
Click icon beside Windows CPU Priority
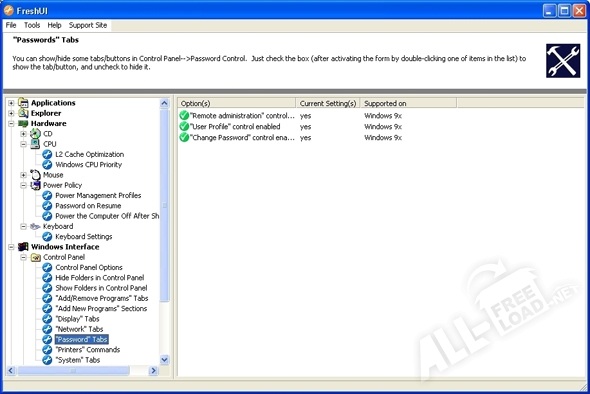(47, 164)
